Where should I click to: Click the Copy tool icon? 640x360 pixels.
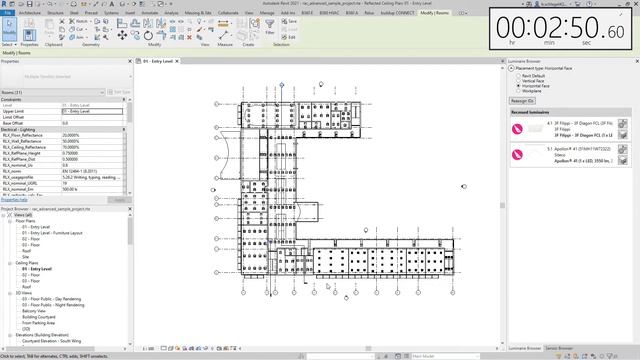point(135,36)
